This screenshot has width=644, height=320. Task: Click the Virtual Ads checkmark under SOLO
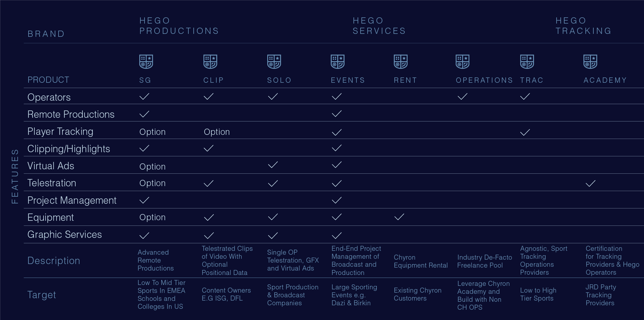click(273, 165)
